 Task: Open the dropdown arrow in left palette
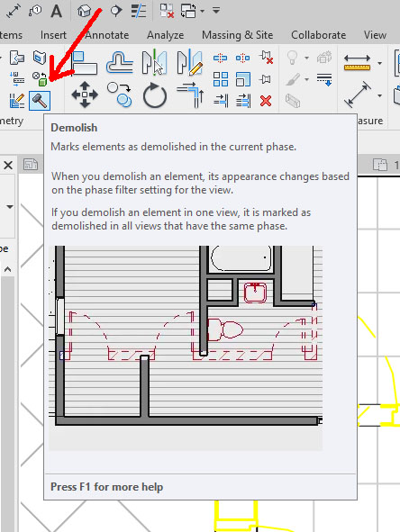click(10, 207)
